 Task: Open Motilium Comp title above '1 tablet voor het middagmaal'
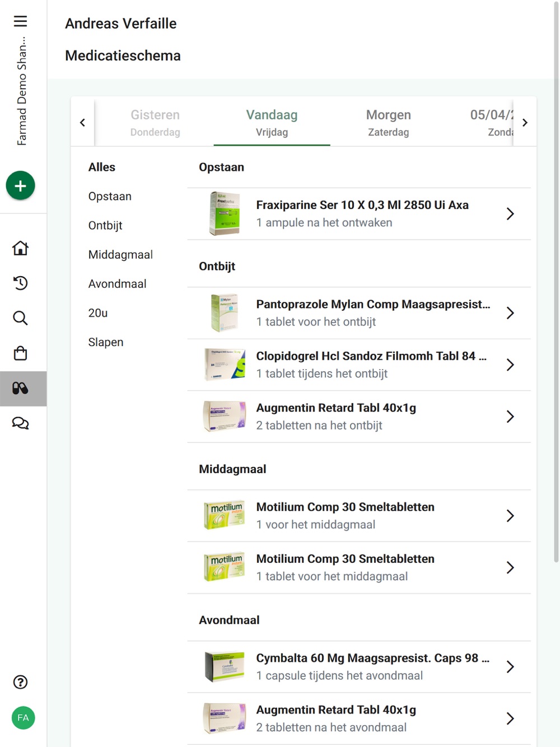pyautogui.click(x=346, y=559)
